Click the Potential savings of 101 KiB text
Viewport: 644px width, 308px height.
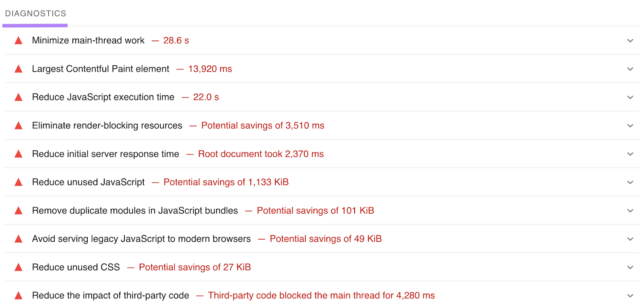(315, 210)
